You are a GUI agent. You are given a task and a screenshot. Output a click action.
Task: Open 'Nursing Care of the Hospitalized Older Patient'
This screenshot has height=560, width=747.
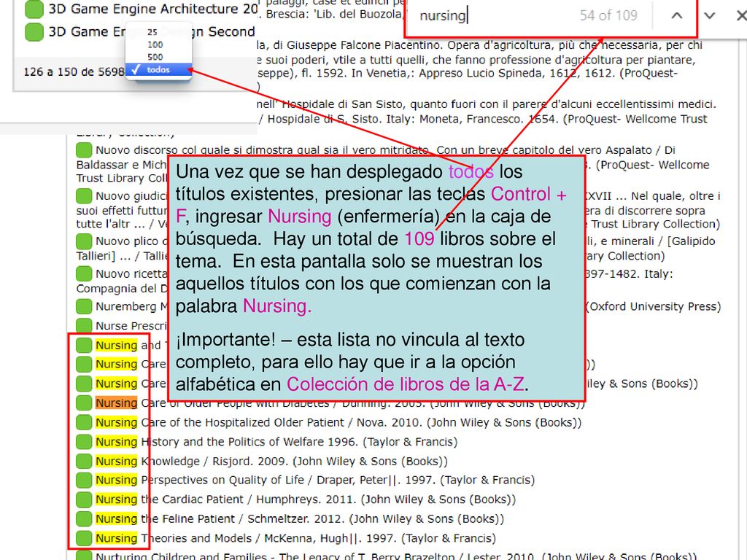(x=338, y=422)
